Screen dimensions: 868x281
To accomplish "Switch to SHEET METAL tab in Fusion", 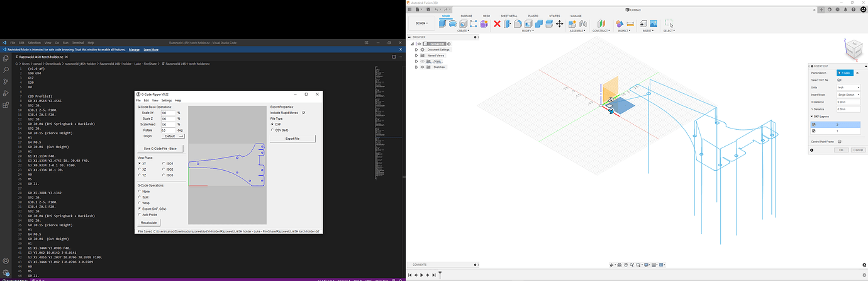I will 509,16.
